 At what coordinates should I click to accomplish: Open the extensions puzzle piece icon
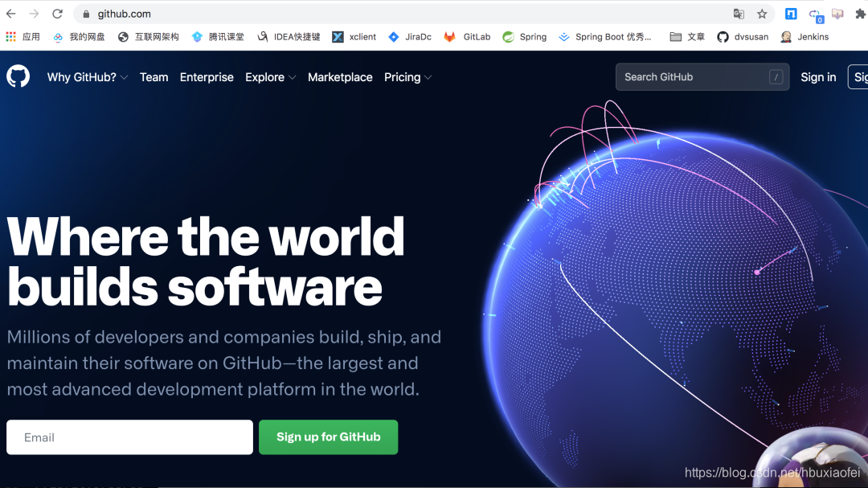pos(861,14)
